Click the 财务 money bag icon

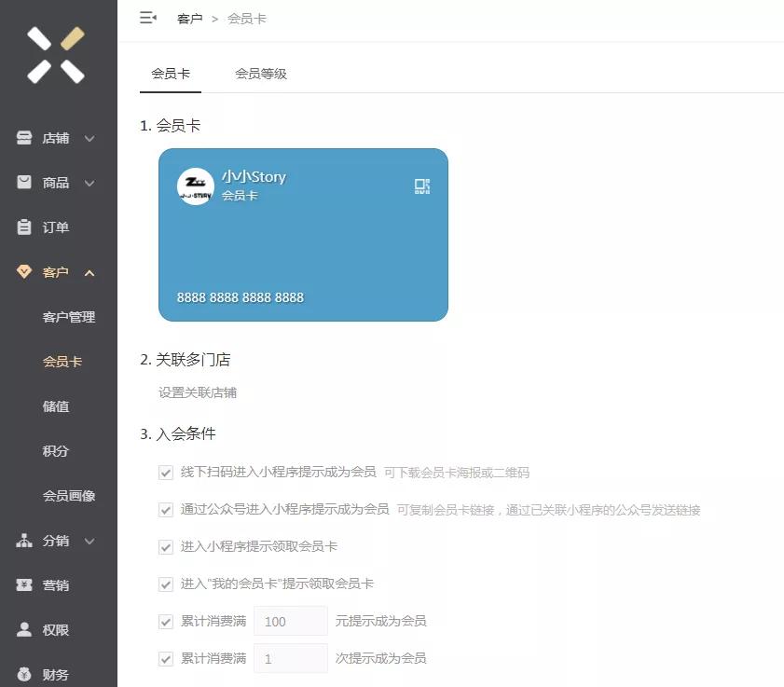(24, 674)
